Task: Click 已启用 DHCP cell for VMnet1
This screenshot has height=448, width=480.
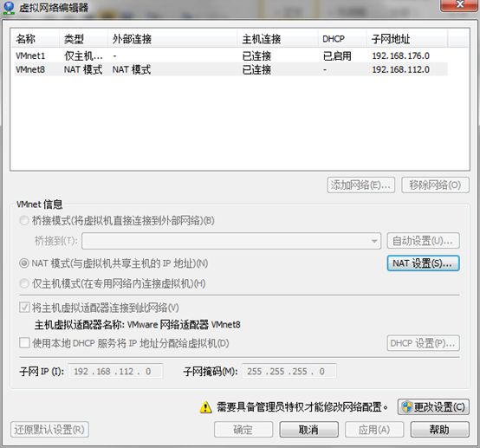Action: point(337,56)
